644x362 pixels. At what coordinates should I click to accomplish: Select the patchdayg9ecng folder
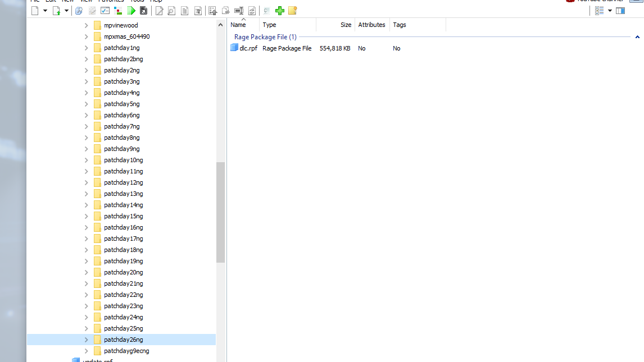coord(126,351)
